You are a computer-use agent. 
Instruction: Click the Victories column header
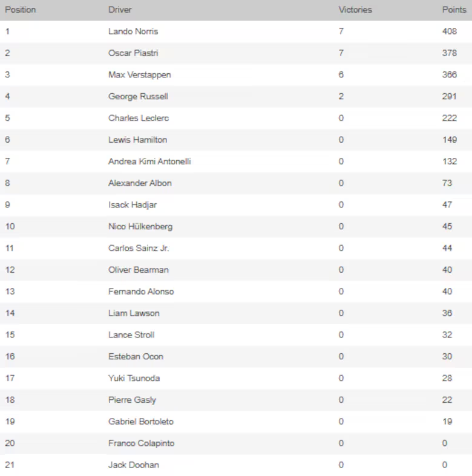[355, 10]
